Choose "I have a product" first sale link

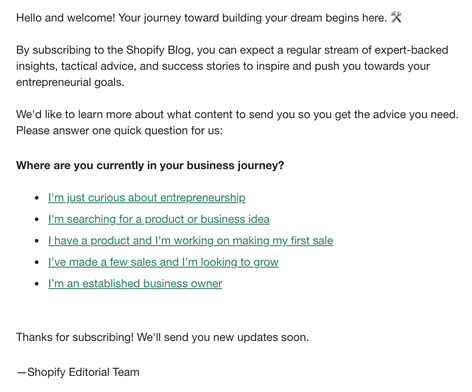point(190,241)
